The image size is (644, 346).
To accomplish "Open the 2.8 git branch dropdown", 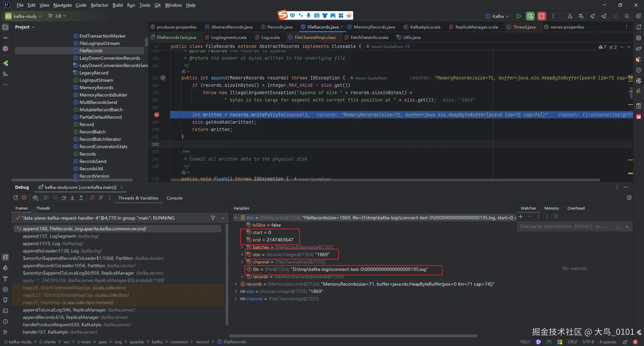I will point(57,16).
